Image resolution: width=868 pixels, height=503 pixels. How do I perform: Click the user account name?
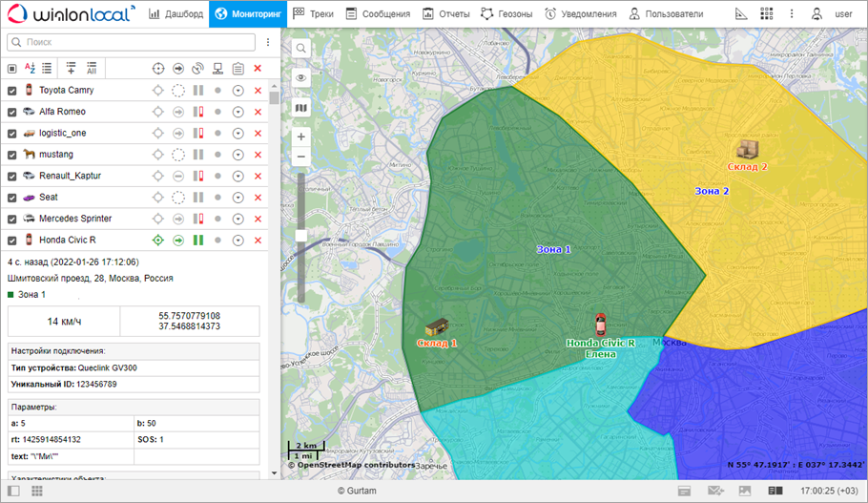pos(843,14)
